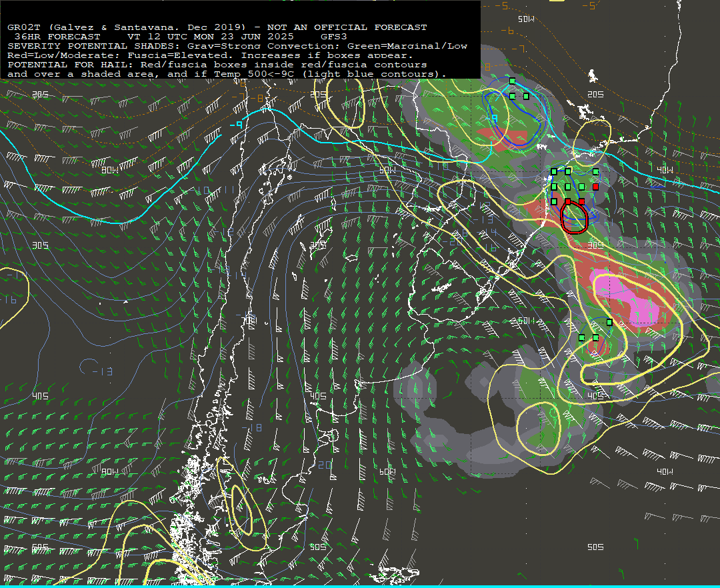This screenshot has height=588, width=720.
Task: Click the orange -7 label below the -6 label
Action: pos(517,48)
